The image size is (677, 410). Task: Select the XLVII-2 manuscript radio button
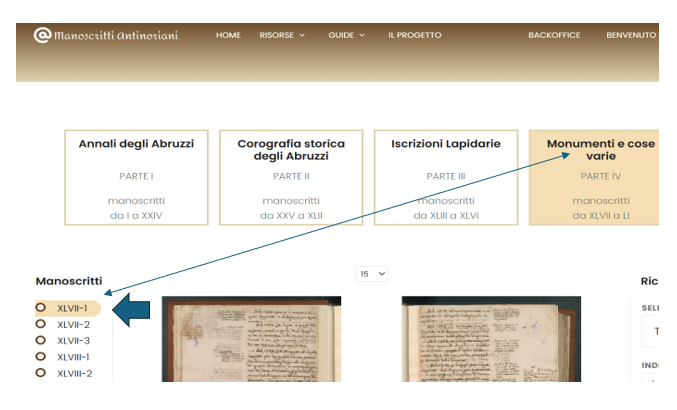(x=41, y=324)
